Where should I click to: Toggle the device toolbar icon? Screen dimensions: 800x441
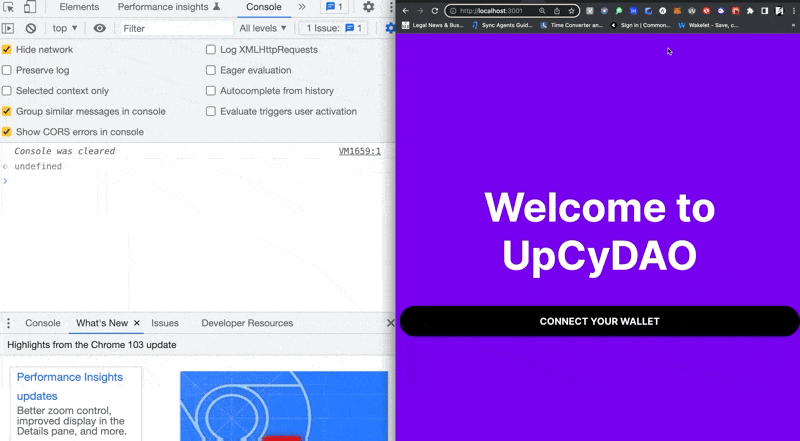(x=30, y=7)
